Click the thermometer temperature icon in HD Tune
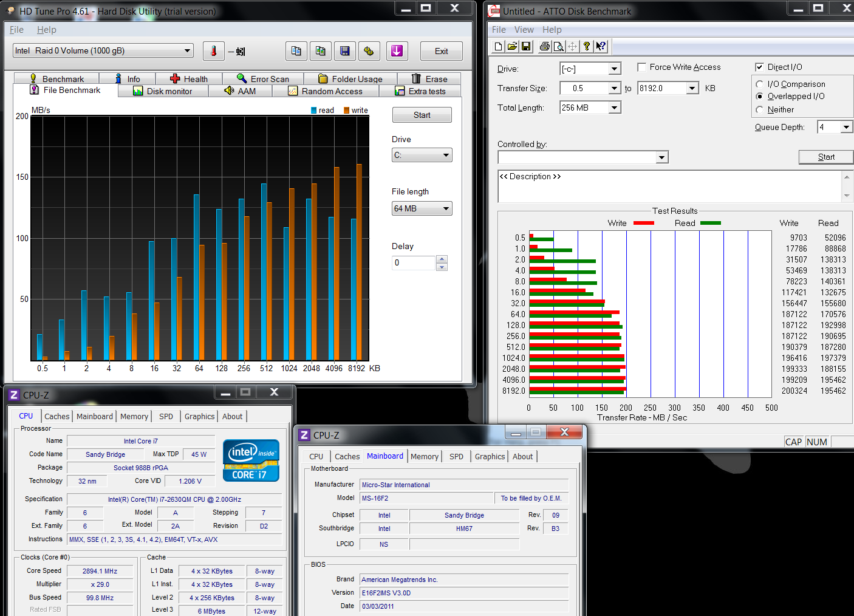 pos(214,51)
